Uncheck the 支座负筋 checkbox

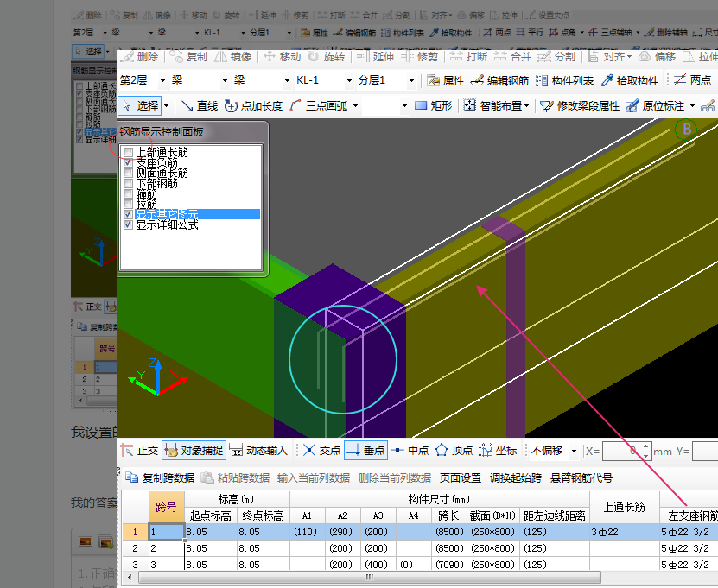[128, 162]
